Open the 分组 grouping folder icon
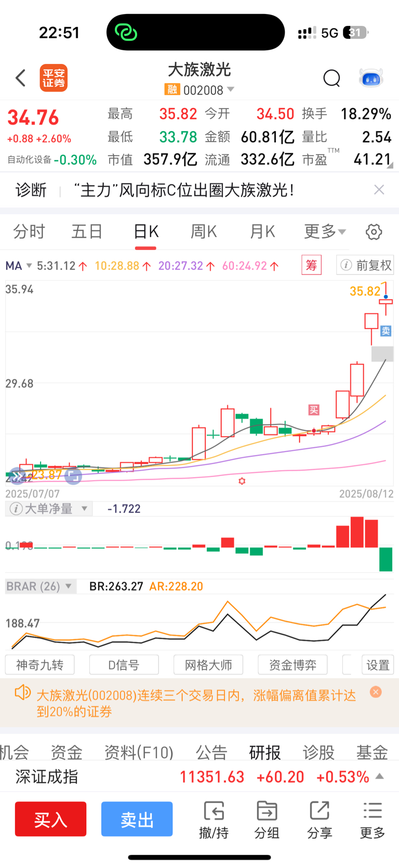 (267, 810)
